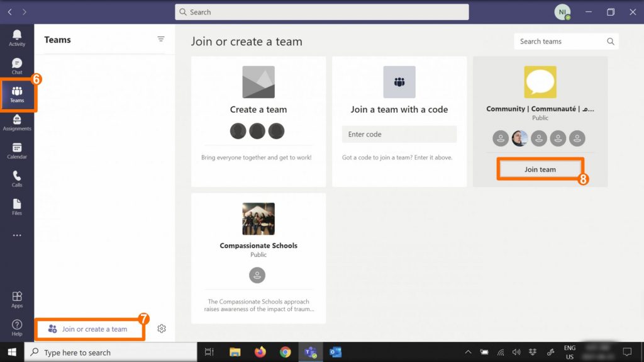644x362 pixels.
Task: Open File Explorer from the taskbar
Action: point(235,352)
